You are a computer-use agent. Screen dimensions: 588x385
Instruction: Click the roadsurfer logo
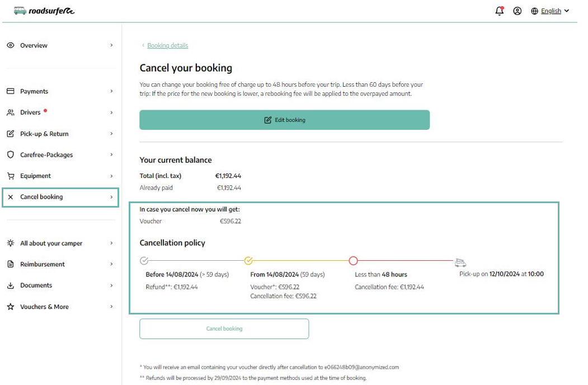click(44, 11)
